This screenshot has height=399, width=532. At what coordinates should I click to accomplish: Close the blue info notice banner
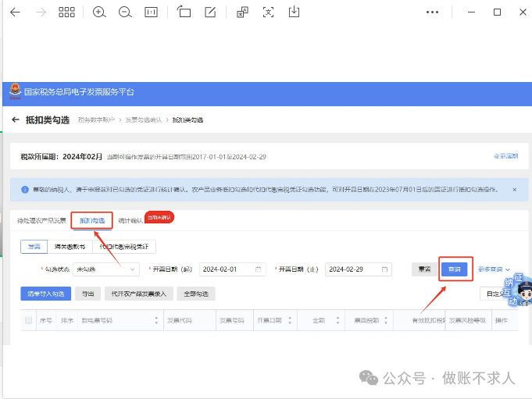[x=514, y=190]
